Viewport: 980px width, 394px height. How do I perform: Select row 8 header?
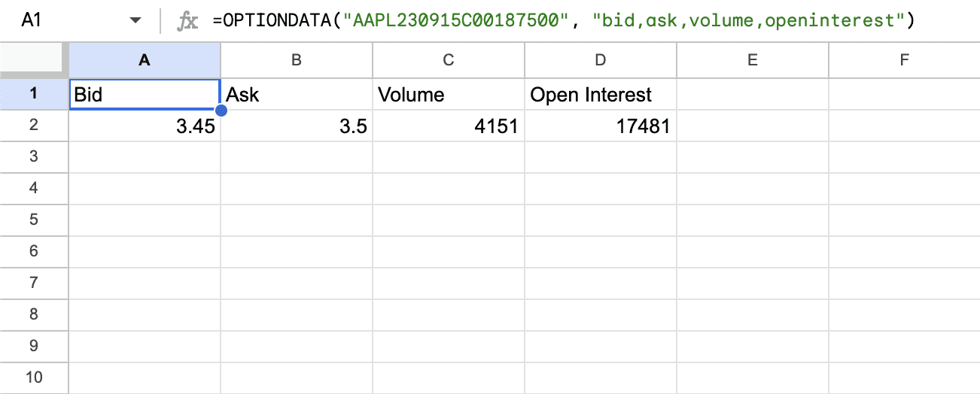click(x=34, y=315)
